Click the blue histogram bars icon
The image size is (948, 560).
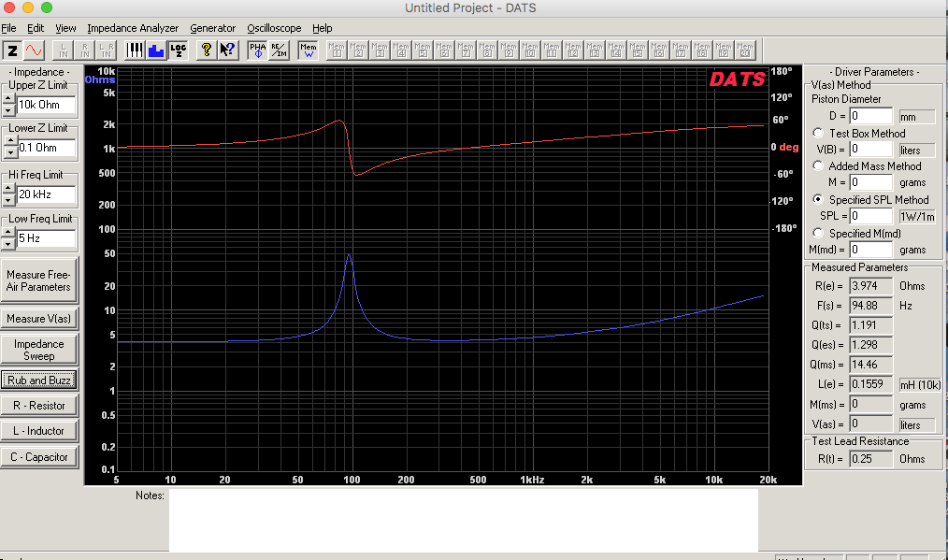tap(156, 50)
